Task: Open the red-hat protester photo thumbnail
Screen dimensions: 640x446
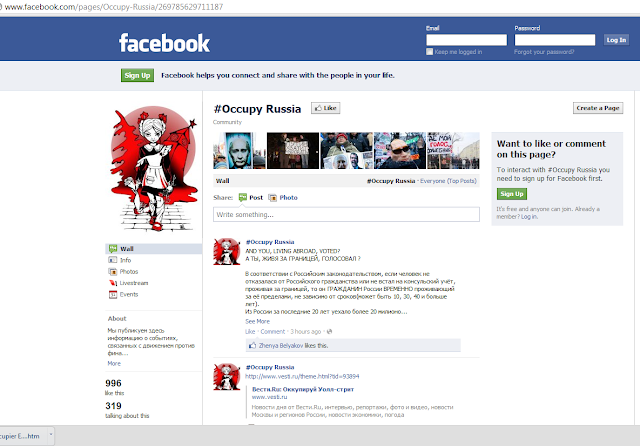Action: coord(347,151)
